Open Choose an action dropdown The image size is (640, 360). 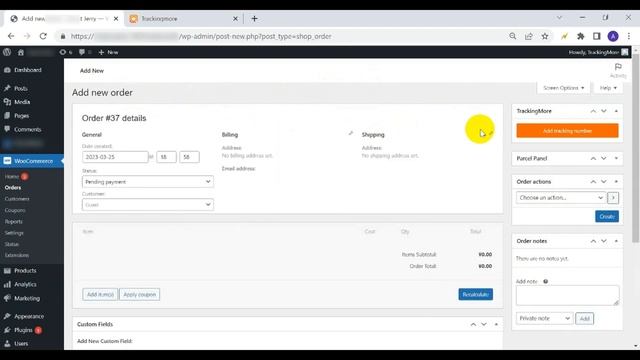pos(561,198)
